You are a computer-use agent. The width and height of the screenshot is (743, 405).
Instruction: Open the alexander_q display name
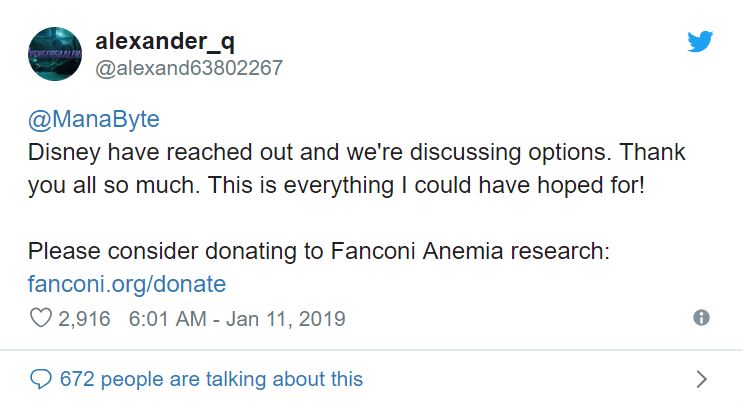pos(165,42)
